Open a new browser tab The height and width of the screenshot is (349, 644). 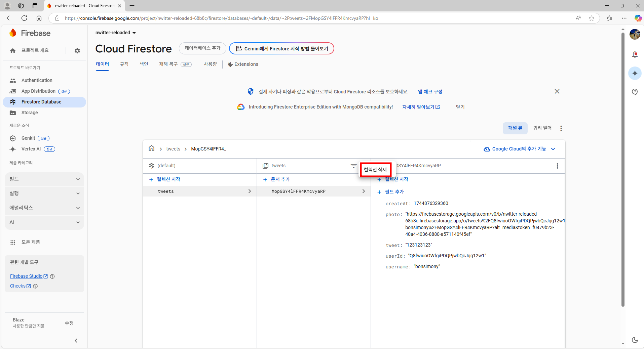(132, 5)
